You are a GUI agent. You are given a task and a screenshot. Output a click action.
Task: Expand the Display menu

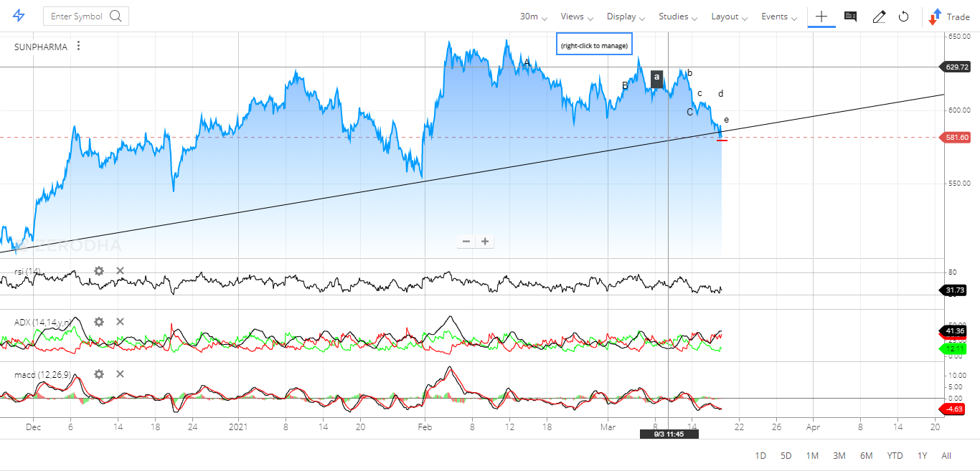click(x=626, y=16)
